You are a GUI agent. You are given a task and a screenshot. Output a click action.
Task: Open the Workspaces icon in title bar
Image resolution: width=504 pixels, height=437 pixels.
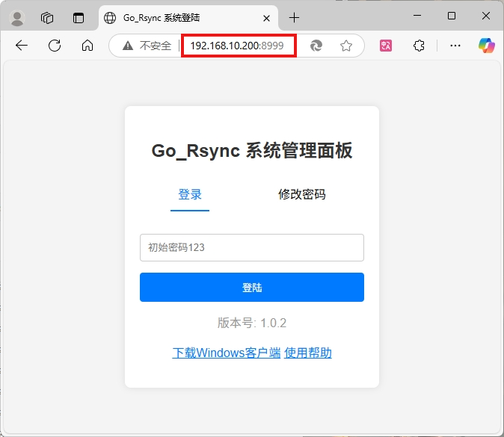pyautogui.click(x=47, y=18)
